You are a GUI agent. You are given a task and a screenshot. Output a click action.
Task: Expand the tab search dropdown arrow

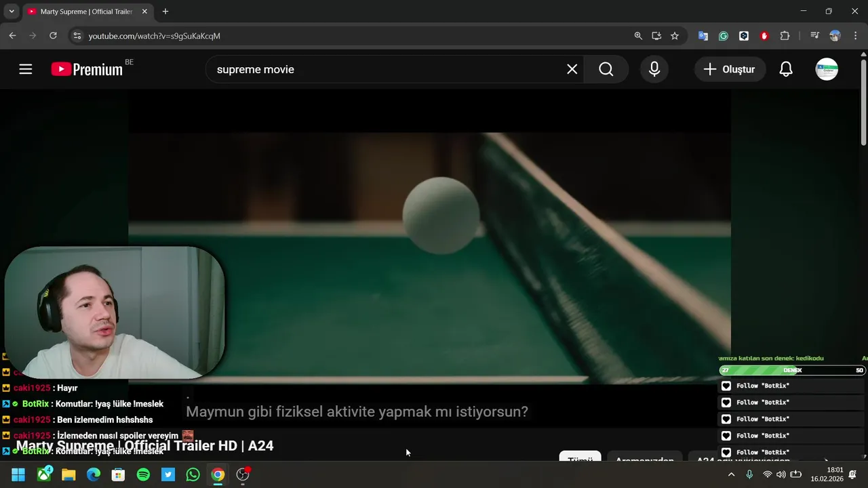12,12
